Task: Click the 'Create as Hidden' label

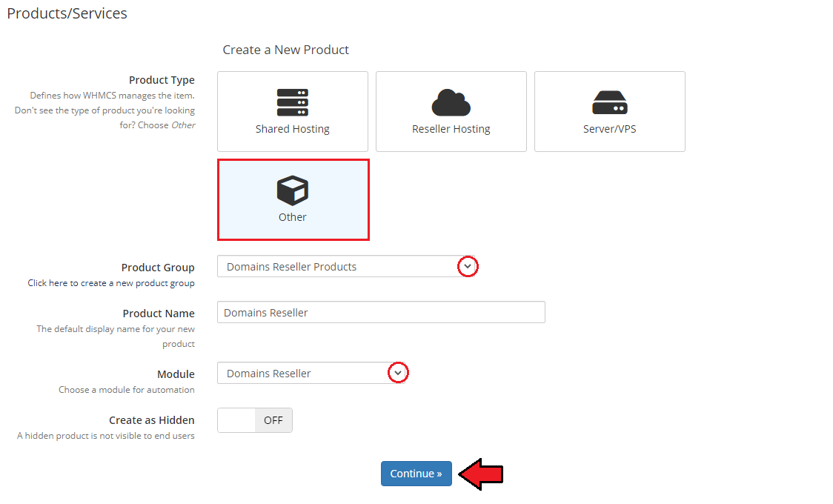Action: (151, 420)
